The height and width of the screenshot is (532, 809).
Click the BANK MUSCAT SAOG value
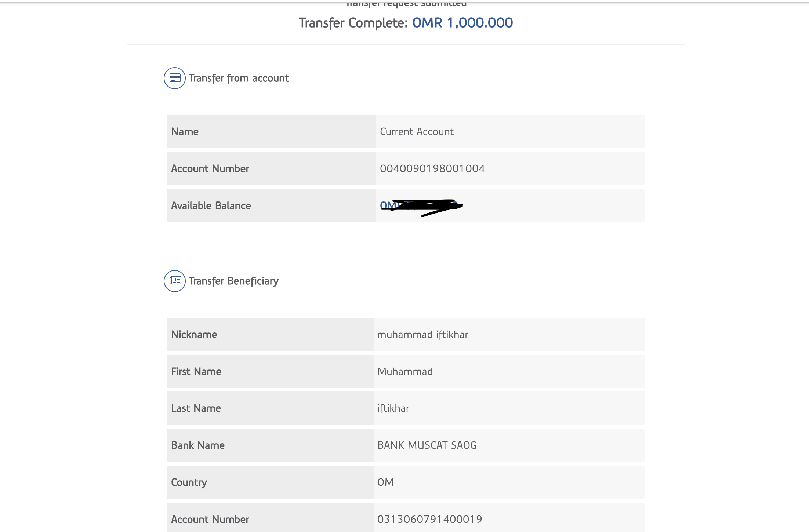pyautogui.click(x=427, y=445)
